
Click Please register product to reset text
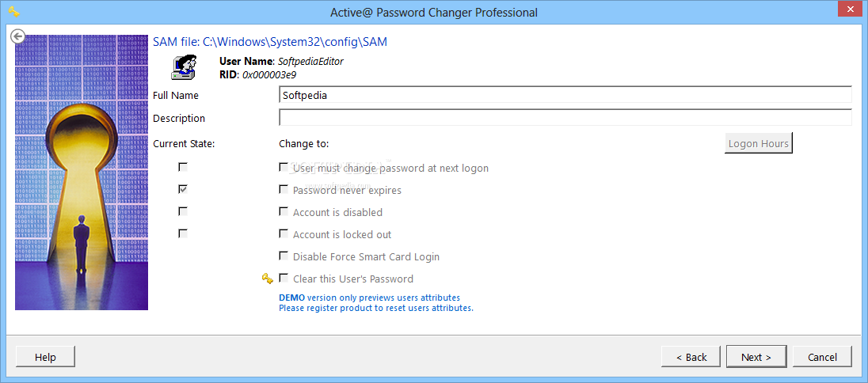376,308
